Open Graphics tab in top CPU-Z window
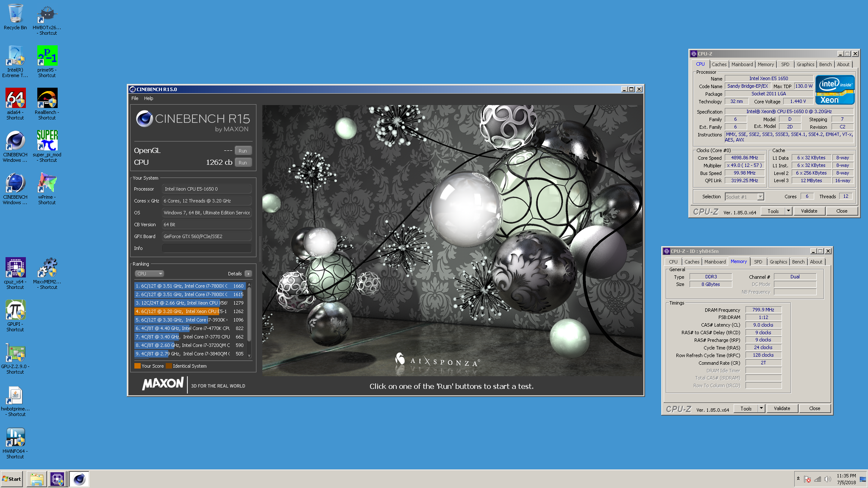Screen dimensions: 868x488 click(805, 64)
